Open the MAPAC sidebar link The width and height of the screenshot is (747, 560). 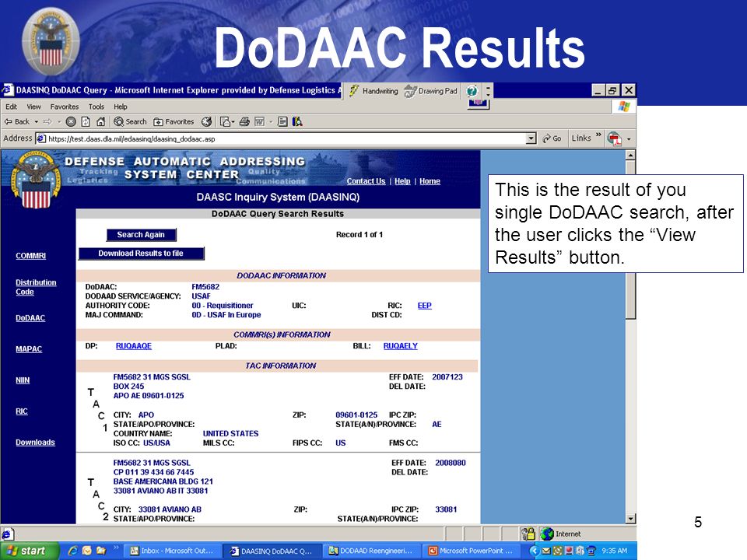[29, 349]
